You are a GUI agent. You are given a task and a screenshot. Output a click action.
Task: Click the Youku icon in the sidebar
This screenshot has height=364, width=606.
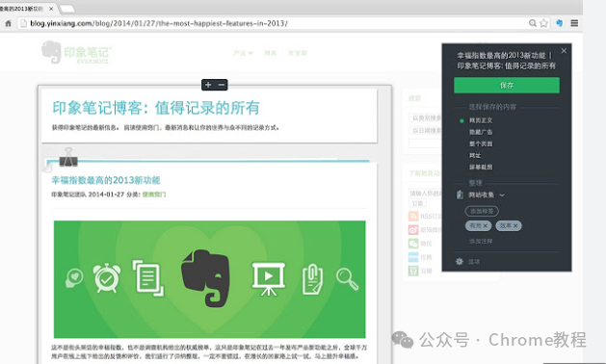click(x=413, y=257)
